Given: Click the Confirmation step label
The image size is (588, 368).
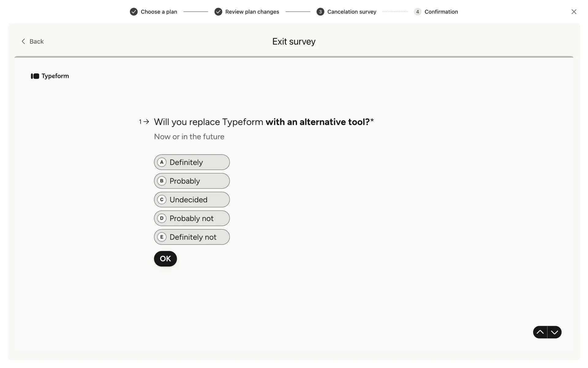Looking at the screenshot, I should (441, 12).
